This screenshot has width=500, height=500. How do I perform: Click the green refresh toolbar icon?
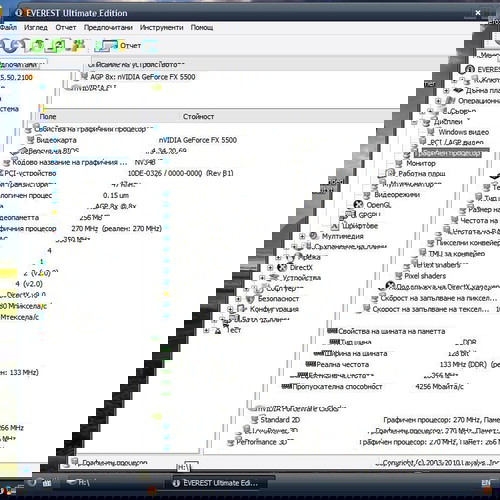click(37, 46)
